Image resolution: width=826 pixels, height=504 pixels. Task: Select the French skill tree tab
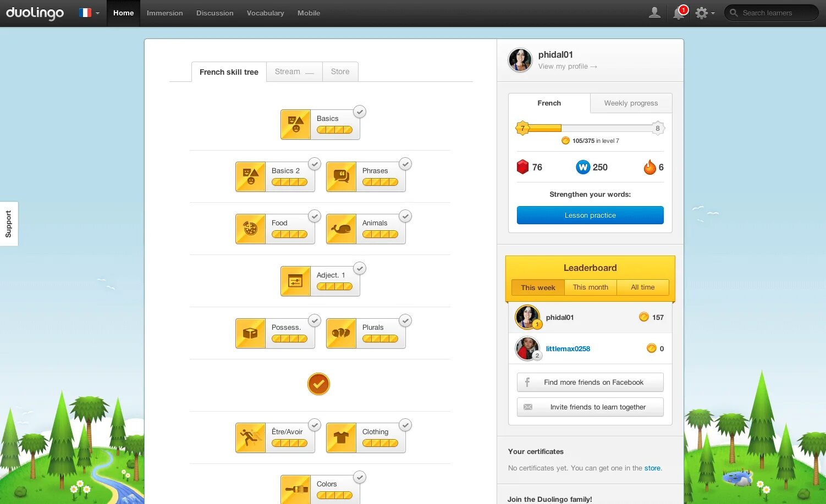point(229,72)
